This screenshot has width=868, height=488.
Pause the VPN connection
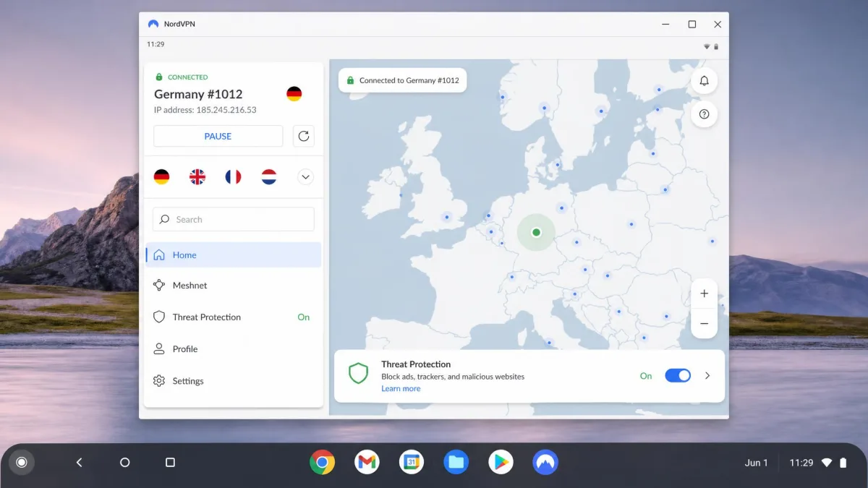point(218,136)
